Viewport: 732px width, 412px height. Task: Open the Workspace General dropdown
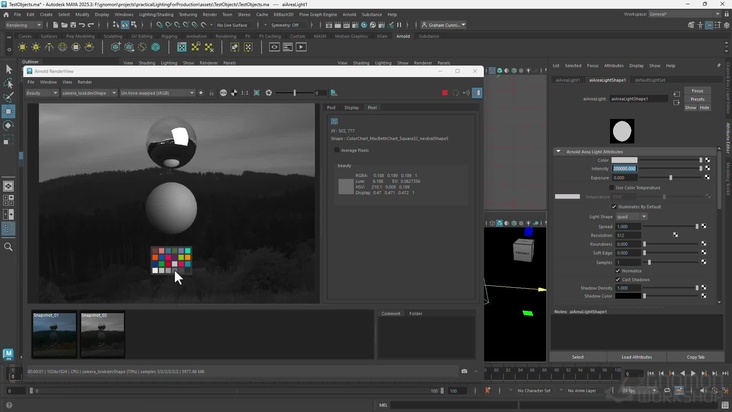click(x=684, y=14)
